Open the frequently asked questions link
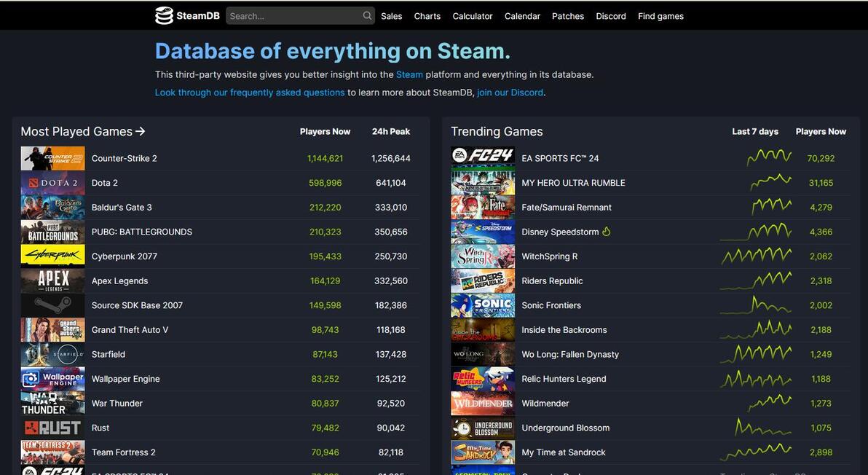 tap(250, 93)
